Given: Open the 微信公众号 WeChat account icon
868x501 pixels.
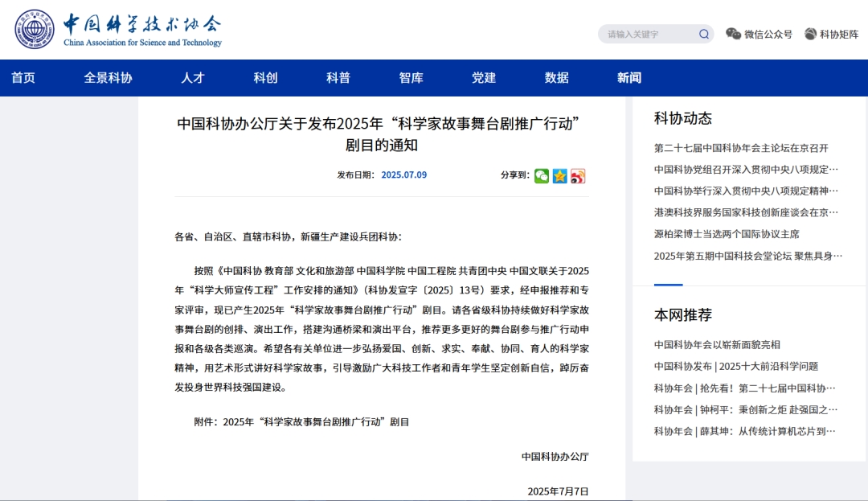Looking at the screenshot, I should point(732,33).
